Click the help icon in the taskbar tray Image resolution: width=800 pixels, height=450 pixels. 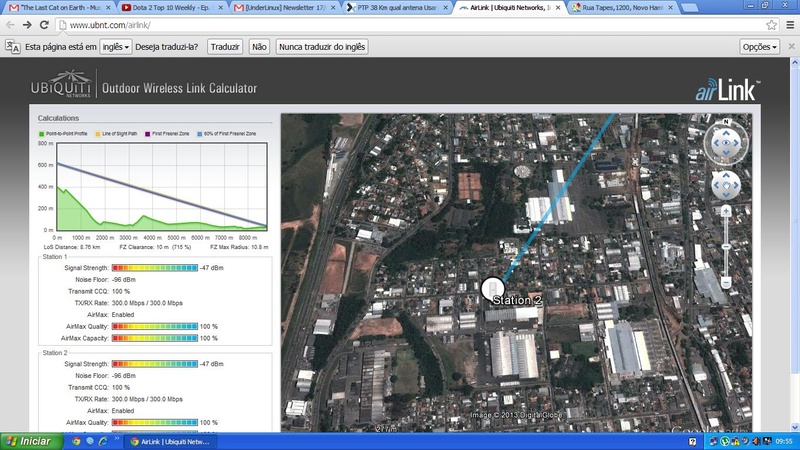(x=692, y=441)
